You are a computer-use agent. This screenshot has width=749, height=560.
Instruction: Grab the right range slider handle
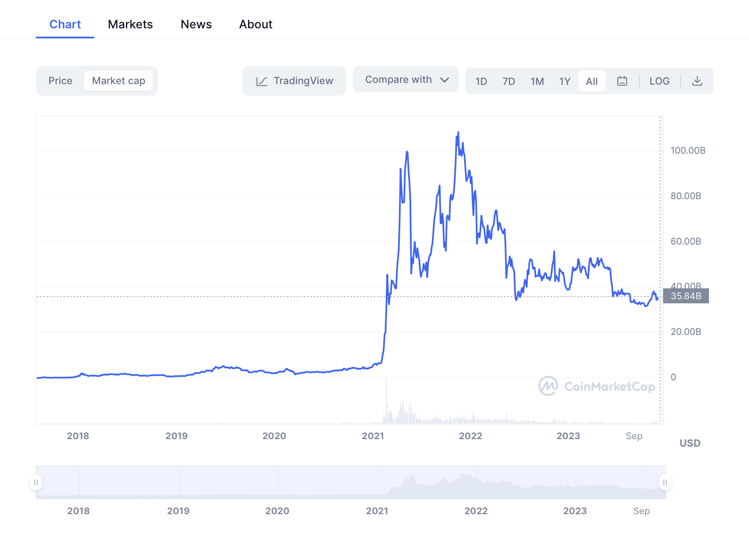(665, 482)
